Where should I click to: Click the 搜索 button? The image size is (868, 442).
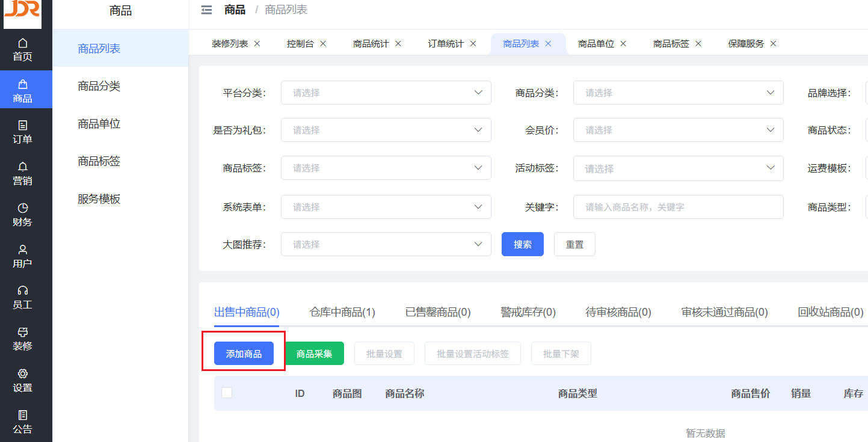523,244
